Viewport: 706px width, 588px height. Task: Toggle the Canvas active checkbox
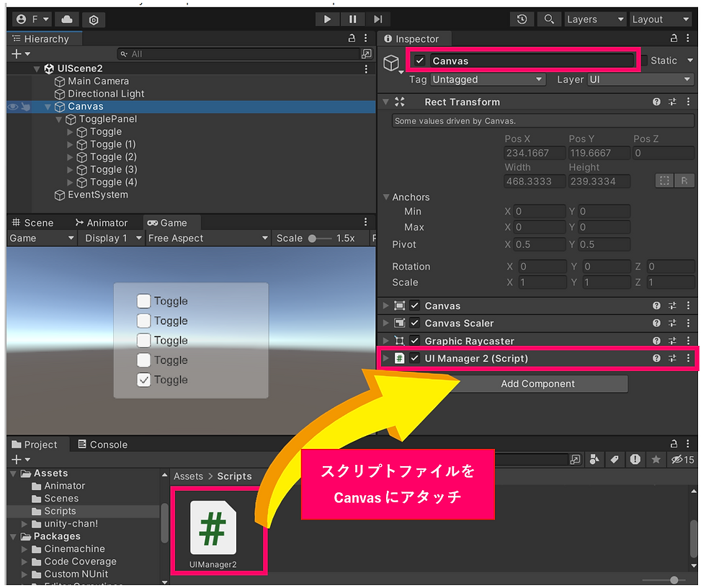tap(419, 61)
